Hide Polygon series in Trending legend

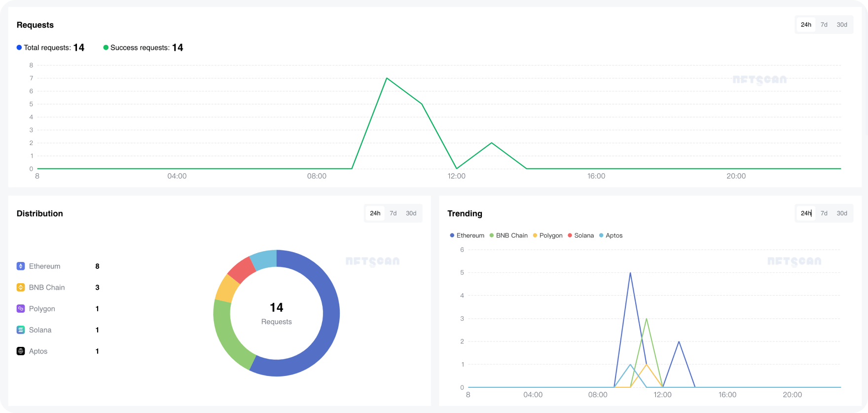tap(547, 235)
